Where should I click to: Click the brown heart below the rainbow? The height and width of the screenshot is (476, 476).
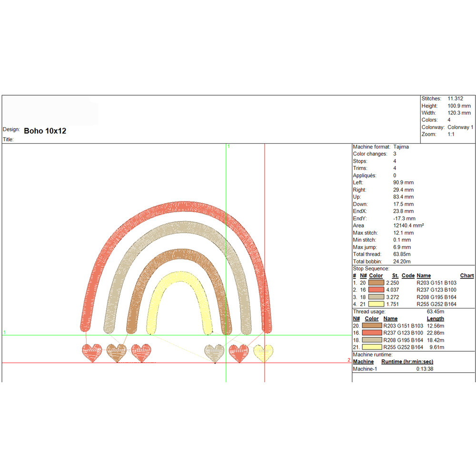[116, 353]
